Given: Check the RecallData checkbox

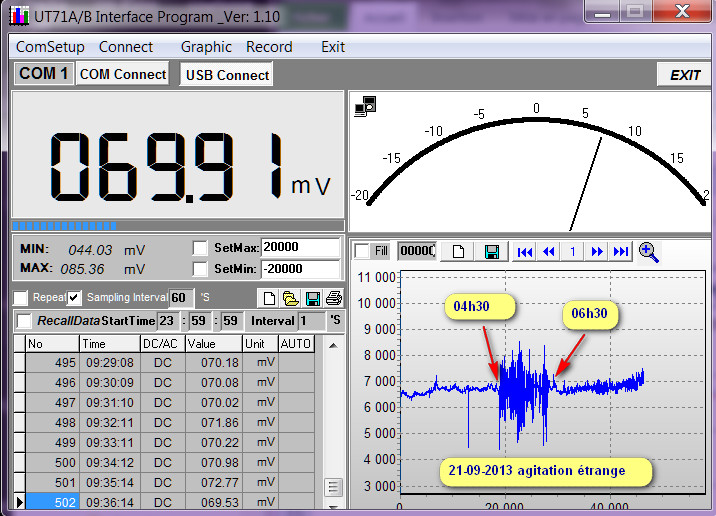Looking at the screenshot, I should tap(24, 321).
